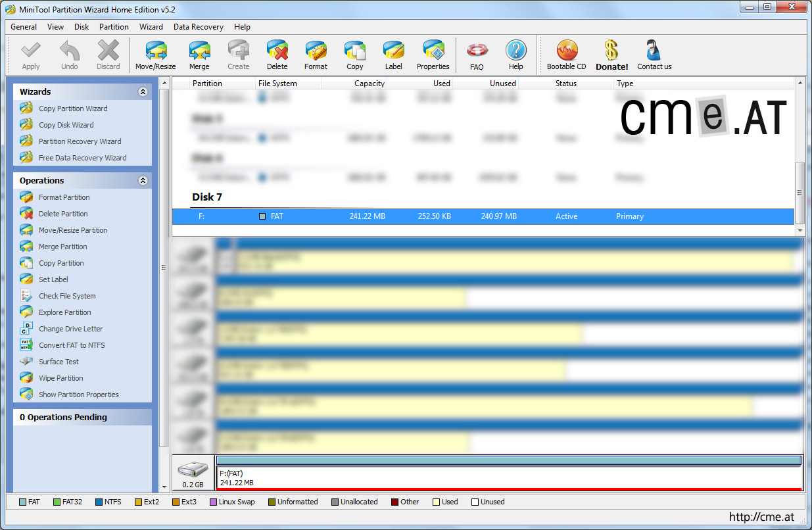
Task: Sort by the File System column header
Action: 289,84
